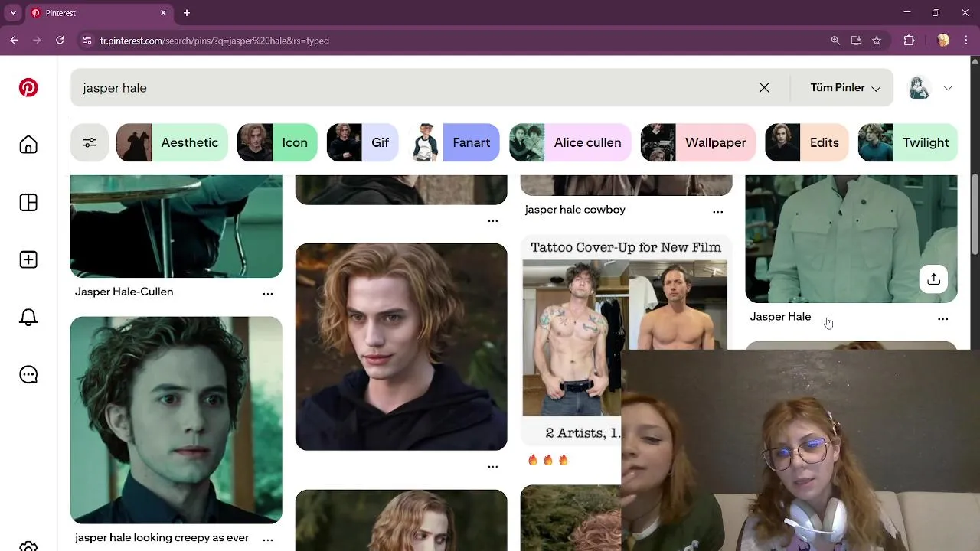Select the Gif filter chip
980x551 pixels.
pyautogui.click(x=363, y=142)
